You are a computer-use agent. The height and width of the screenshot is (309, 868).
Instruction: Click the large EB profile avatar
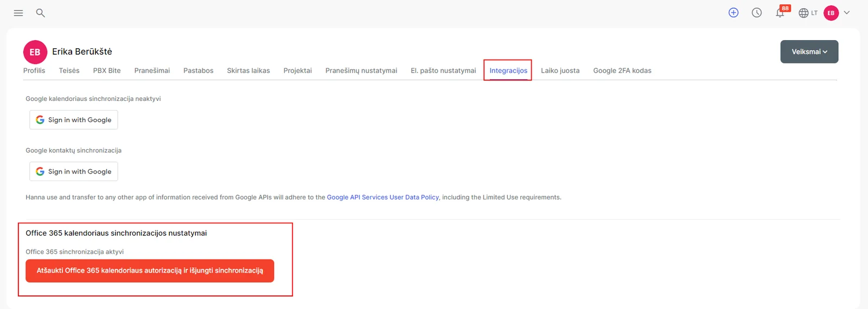click(x=35, y=52)
